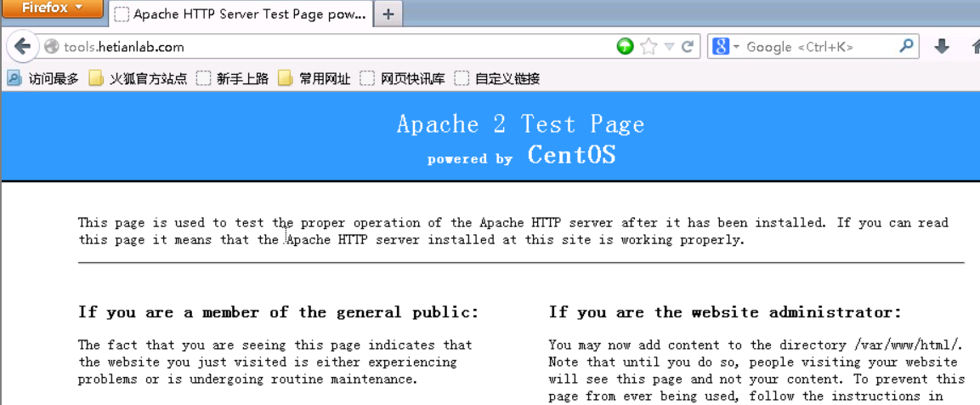Select the Apache HTTP Server Test Page tab
This screenshot has width=980, height=405.
click(241, 14)
